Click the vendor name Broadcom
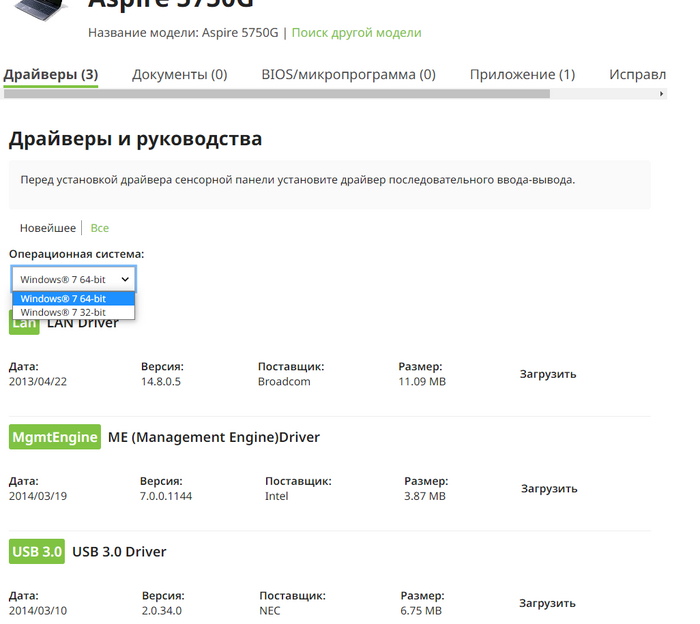This screenshot has width=700, height=624. pos(284,382)
